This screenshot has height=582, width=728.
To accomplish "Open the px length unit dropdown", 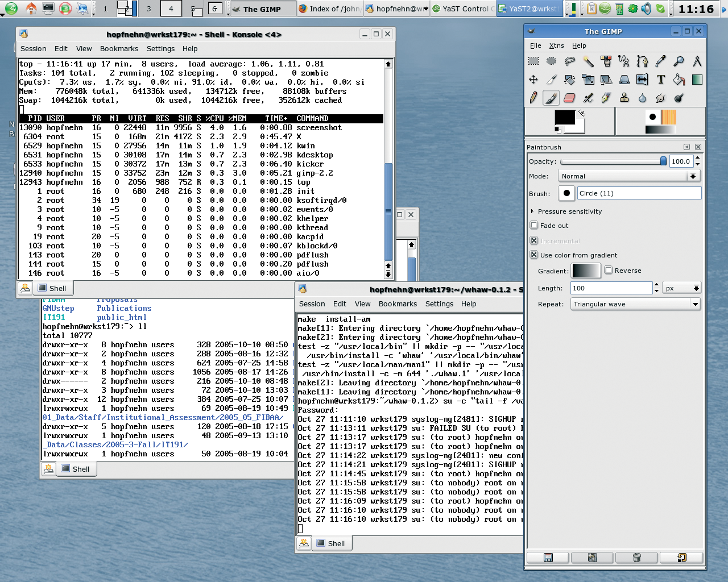I will (x=682, y=288).
